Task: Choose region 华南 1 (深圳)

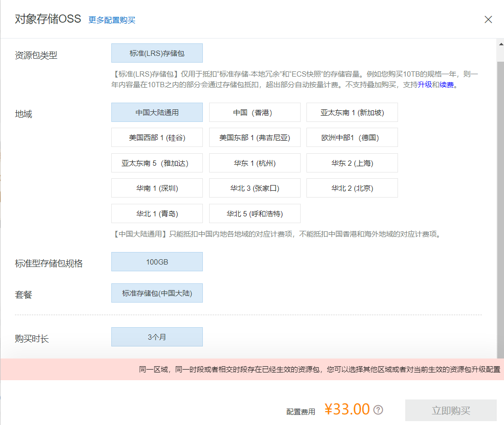Action: click(x=157, y=188)
